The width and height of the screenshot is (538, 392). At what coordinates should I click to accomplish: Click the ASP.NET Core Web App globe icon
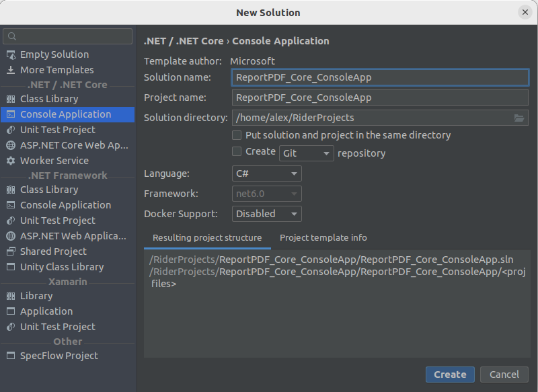11,145
